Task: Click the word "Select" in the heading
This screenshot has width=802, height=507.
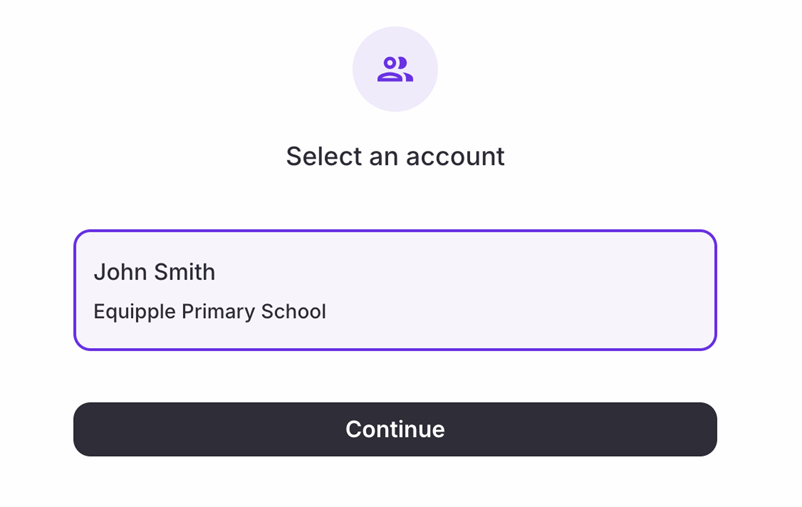Action: 318,157
